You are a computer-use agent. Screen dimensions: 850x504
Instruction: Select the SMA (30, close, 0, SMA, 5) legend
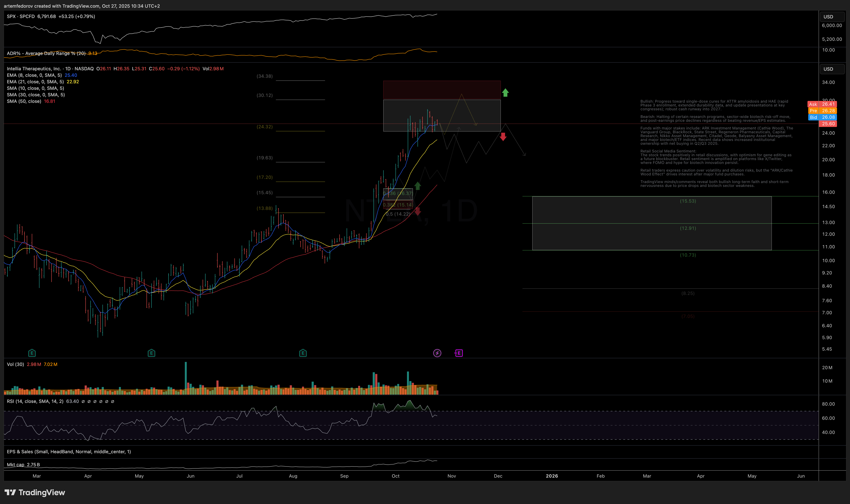pyautogui.click(x=36, y=95)
